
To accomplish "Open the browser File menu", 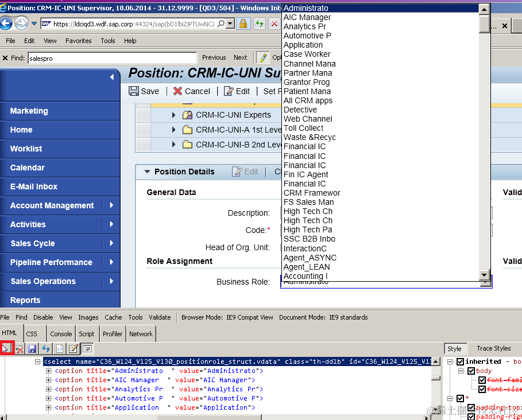I will click(x=10, y=41).
